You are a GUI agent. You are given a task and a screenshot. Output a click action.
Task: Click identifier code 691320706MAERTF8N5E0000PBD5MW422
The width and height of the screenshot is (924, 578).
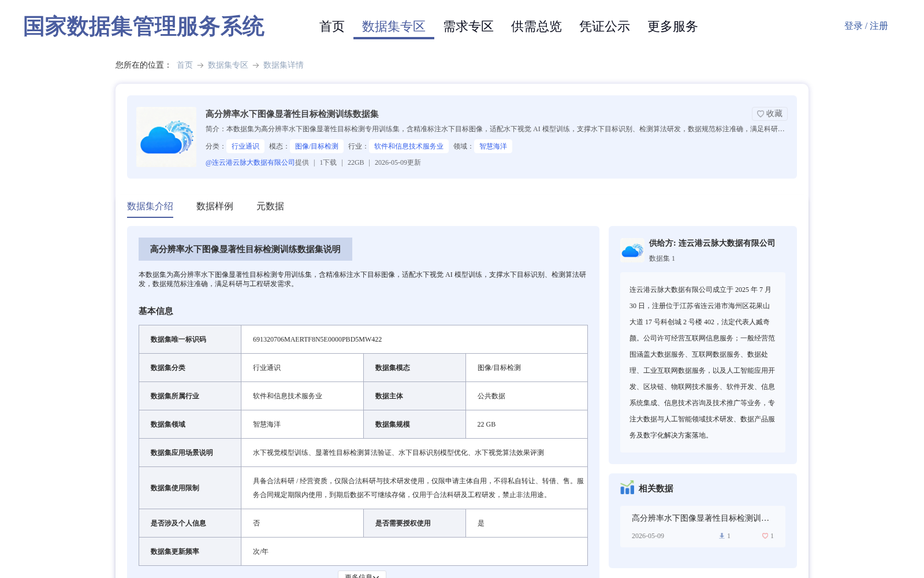coord(317,339)
